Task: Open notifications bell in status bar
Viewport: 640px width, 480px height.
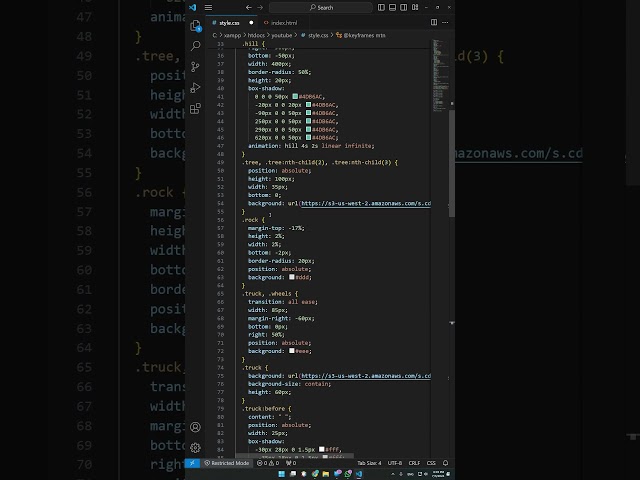Action: (445, 463)
